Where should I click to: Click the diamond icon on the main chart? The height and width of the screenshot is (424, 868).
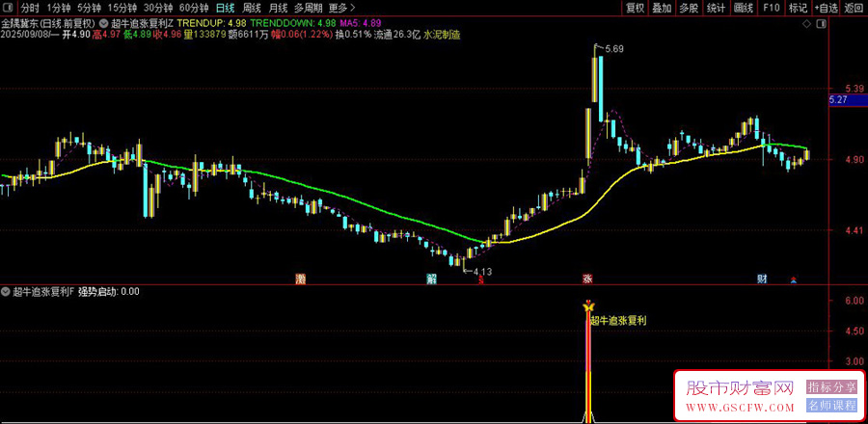click(807, 24)
